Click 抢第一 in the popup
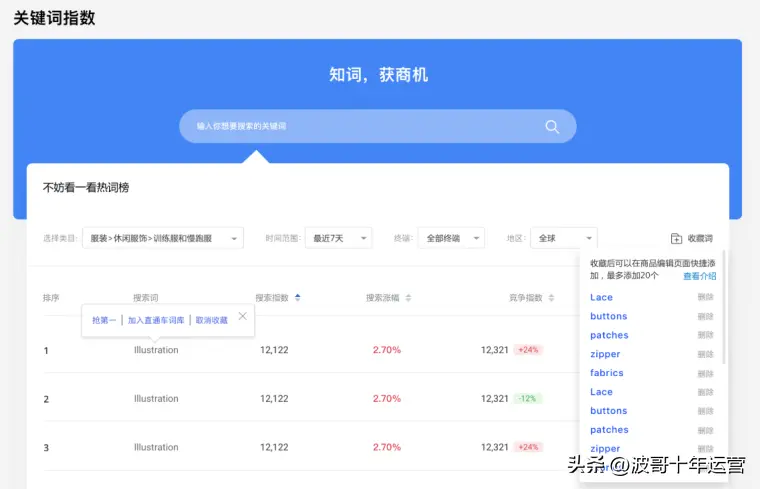The height and width of the screenshot is (489, 760). pos(104,320)
